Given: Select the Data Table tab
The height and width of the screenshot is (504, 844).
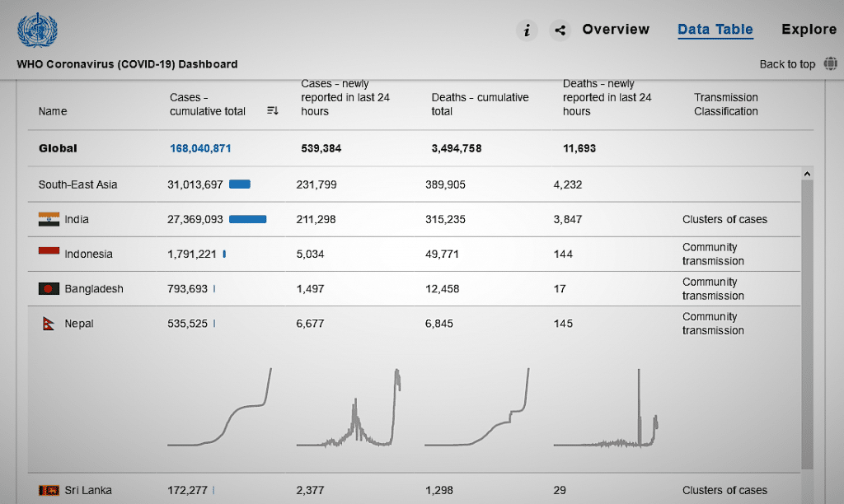Looking at the screenshot, I should click(715, 30).
